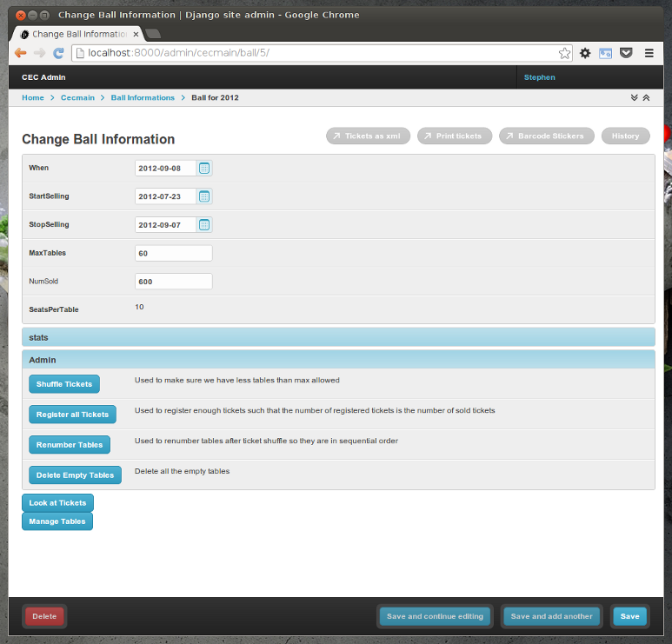Click the browser forward arrow
Image resolution: width=672 pixels, height=644 pixels.
click(x=39, y=53)
